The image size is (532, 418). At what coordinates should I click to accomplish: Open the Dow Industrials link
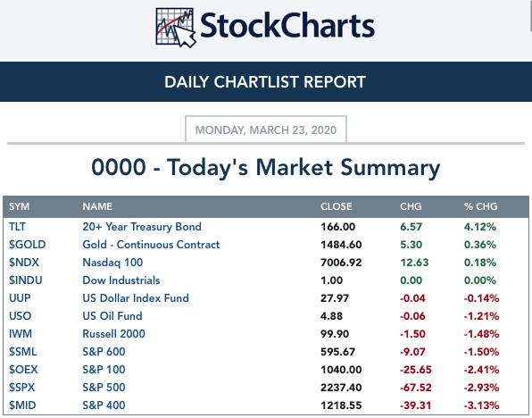(x=121, y=280)
